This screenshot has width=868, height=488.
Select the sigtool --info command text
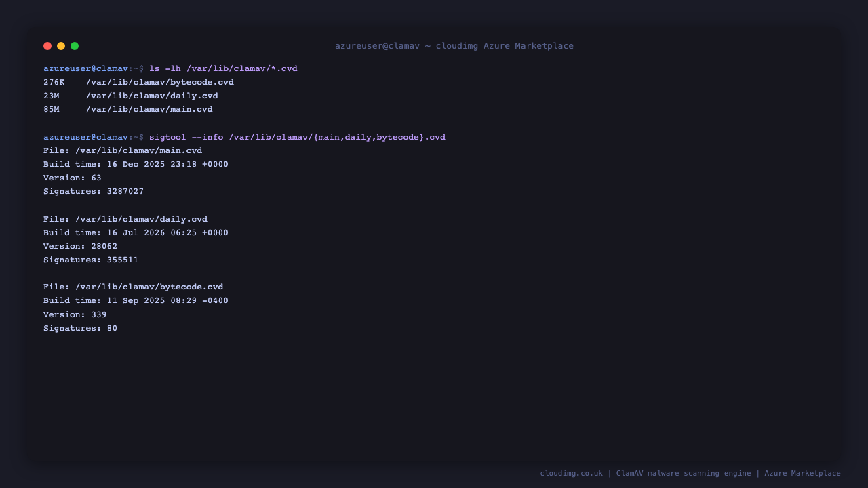coord(297,137)
